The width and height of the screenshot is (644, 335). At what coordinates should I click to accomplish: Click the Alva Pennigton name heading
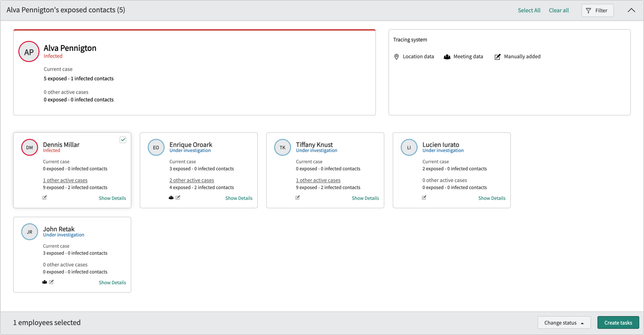click(70, 48)
